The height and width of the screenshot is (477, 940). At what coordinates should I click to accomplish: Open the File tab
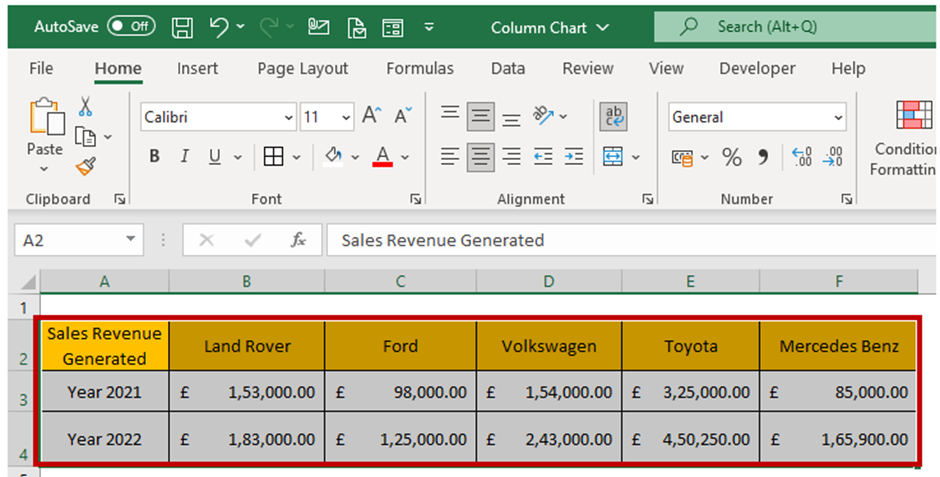(41, 68)
